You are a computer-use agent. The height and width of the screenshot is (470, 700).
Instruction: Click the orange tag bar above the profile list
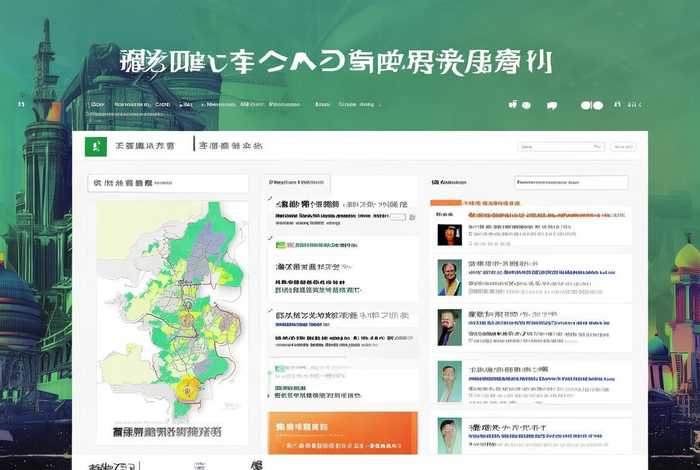coord(446,203)
